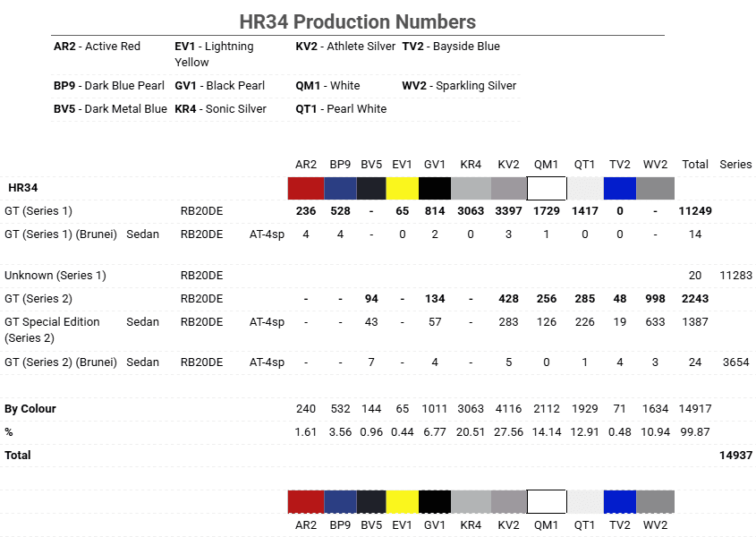
Task: Click the "Total" column header
Action: [x=695, y=165]
